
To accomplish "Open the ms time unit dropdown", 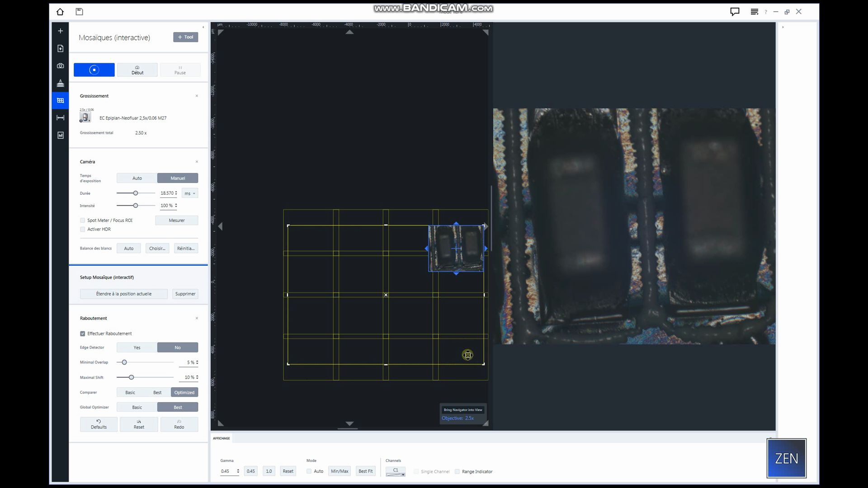I will 189,193.
